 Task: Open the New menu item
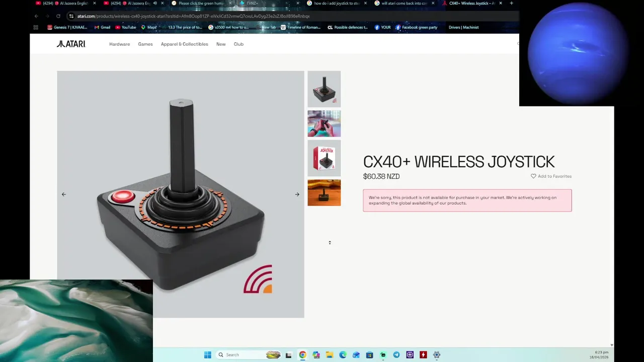coord(221,44)
